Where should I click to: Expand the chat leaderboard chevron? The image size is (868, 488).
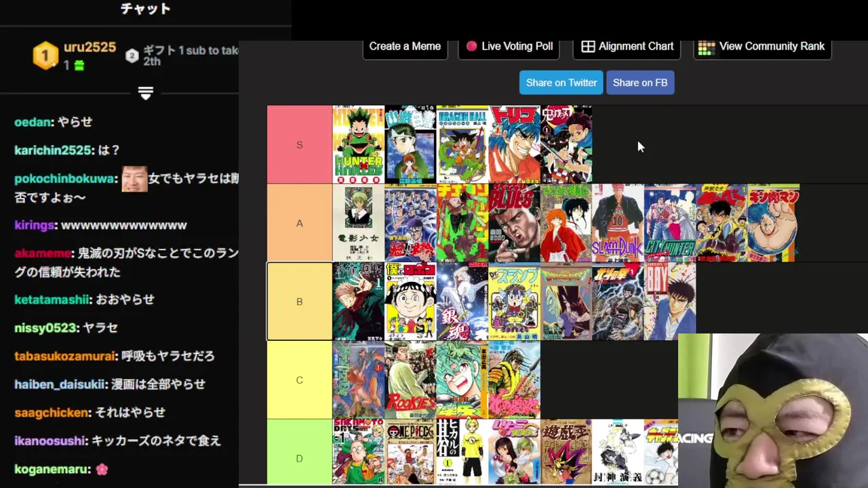(146, 93)
